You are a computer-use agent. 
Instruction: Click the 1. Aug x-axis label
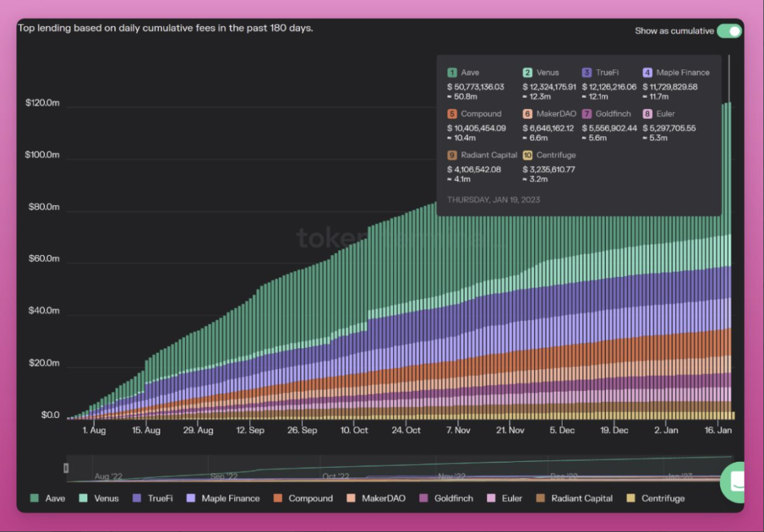click(x=94, y=431)
